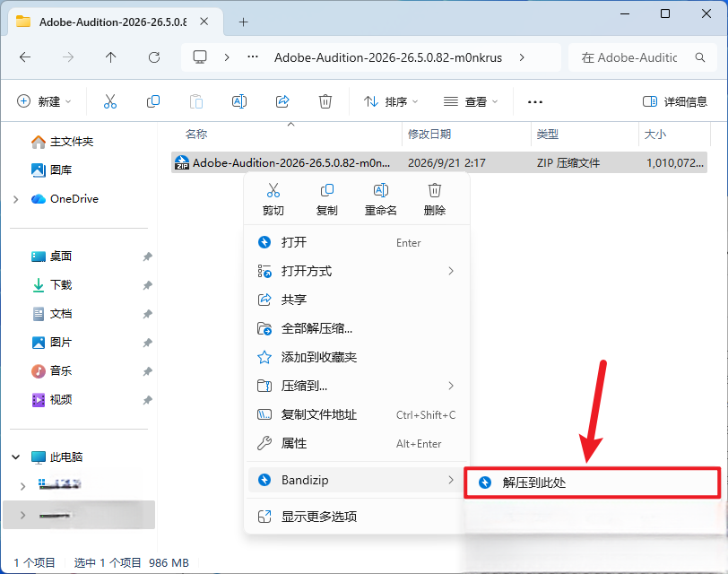Select 打开 in the context menu
728x574 pixels.
[357, 242]
